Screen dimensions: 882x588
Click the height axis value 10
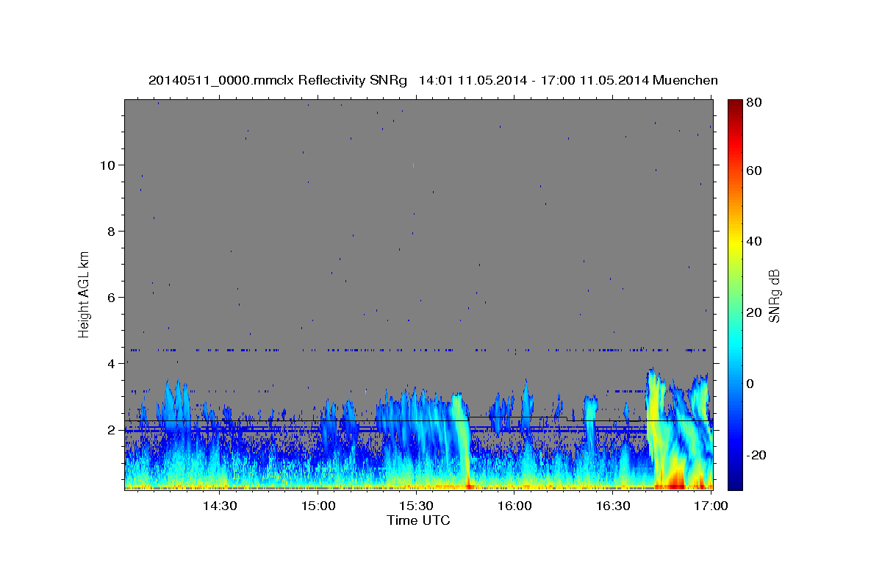[107, 165]
